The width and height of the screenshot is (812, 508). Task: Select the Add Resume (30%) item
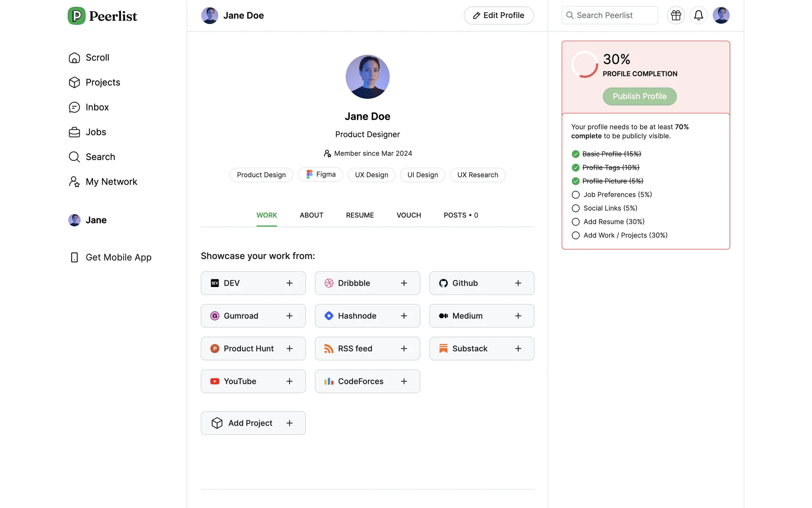pos(613,222)
